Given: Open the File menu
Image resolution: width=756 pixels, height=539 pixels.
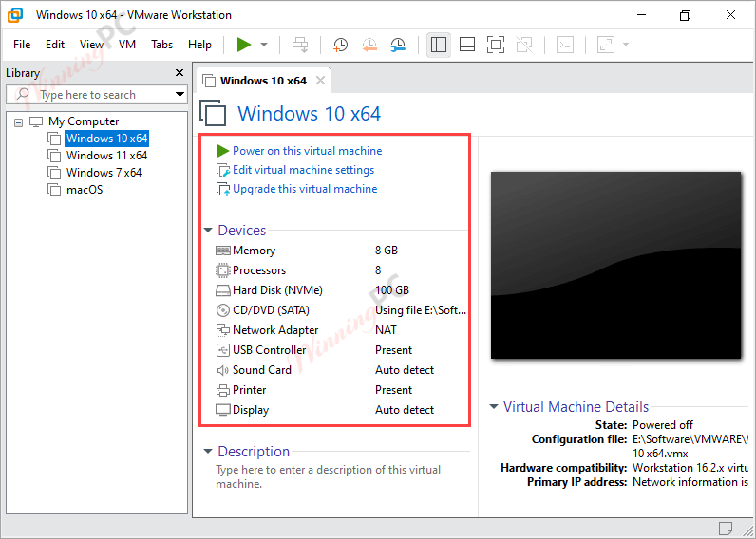Looking at the screenshot, I should 22,45.
